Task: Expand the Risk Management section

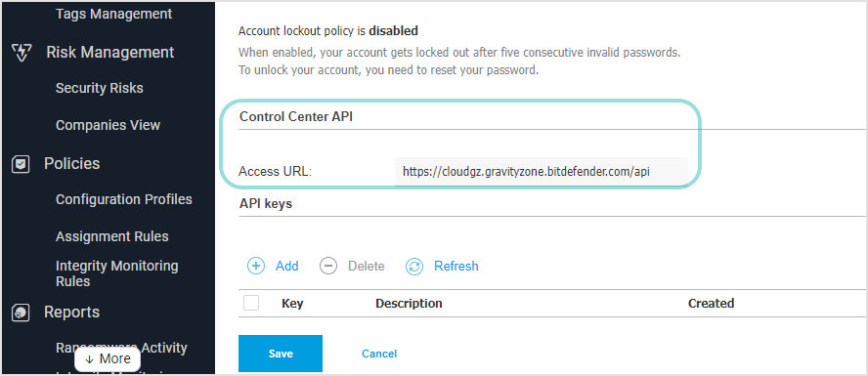Action: (x=109, y=53)
